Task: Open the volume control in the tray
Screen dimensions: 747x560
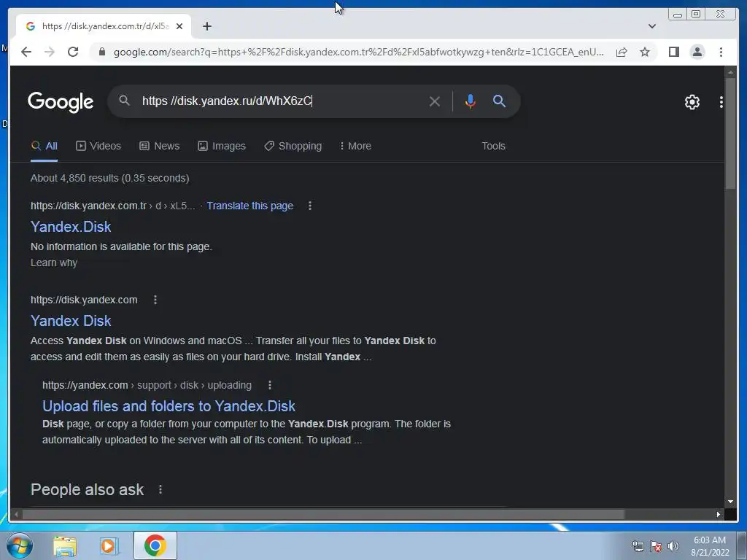Action: click(x=673, y=546)
